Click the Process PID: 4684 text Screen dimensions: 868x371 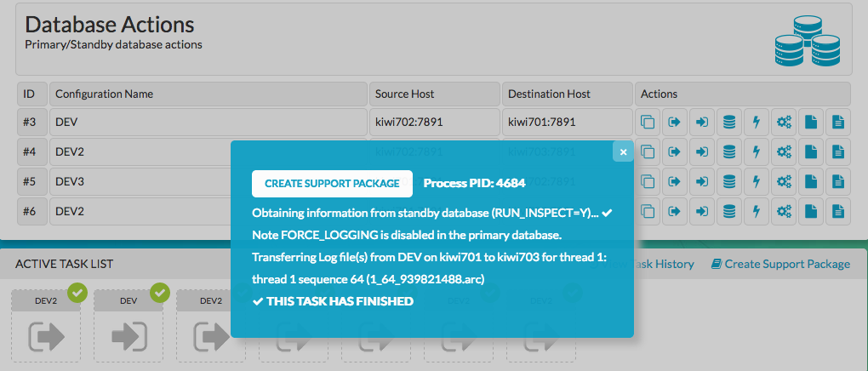point(474,183)
